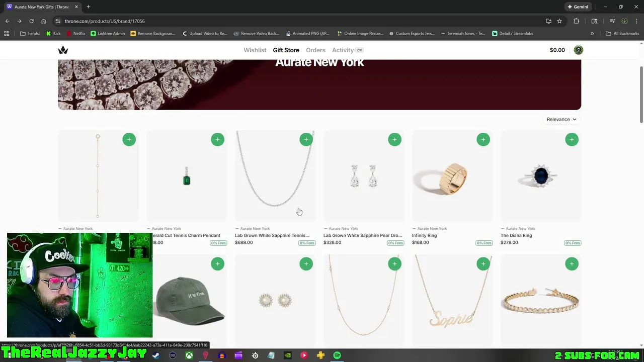
Task: Select the Gift Store tab
Action: [x=286, y=50]
